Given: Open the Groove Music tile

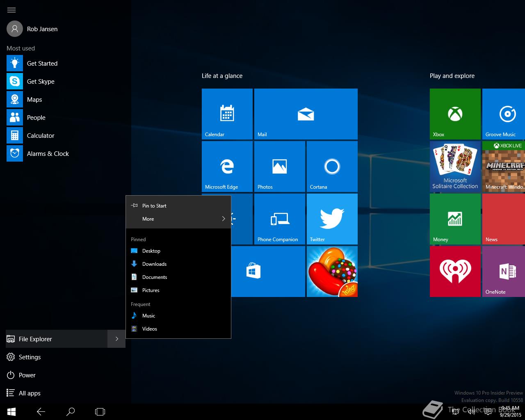Looking at the screenshot, I should [504, 114].
